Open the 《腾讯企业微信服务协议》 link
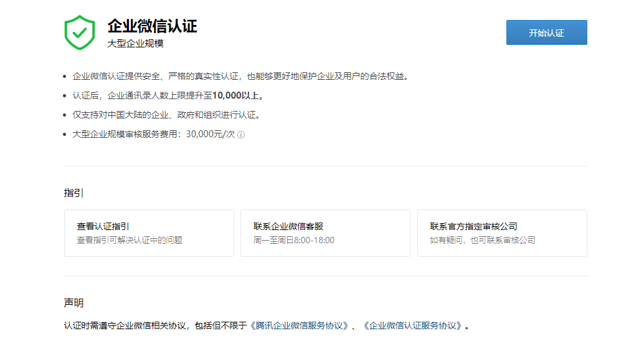This screenshot has height=351, width=644. [300, 326]
